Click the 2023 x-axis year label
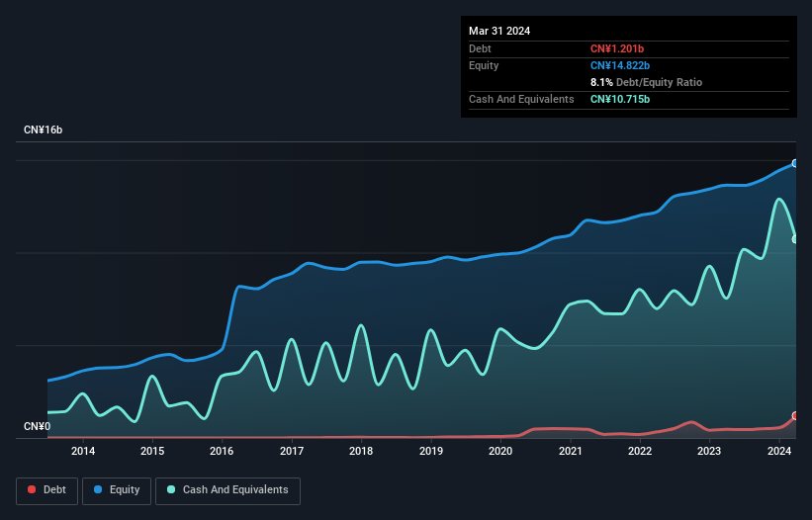The width and height of the screenshot is (812, 520). pyautogui.click(x=709, y=452)
